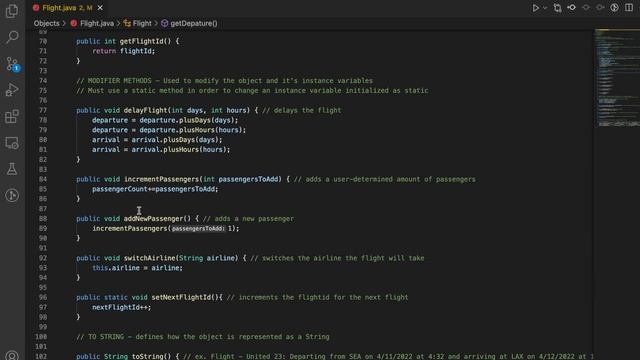640x360 pixels.
Task: Open the Git graph sidebar icon
Action: [x=12, y=196]
